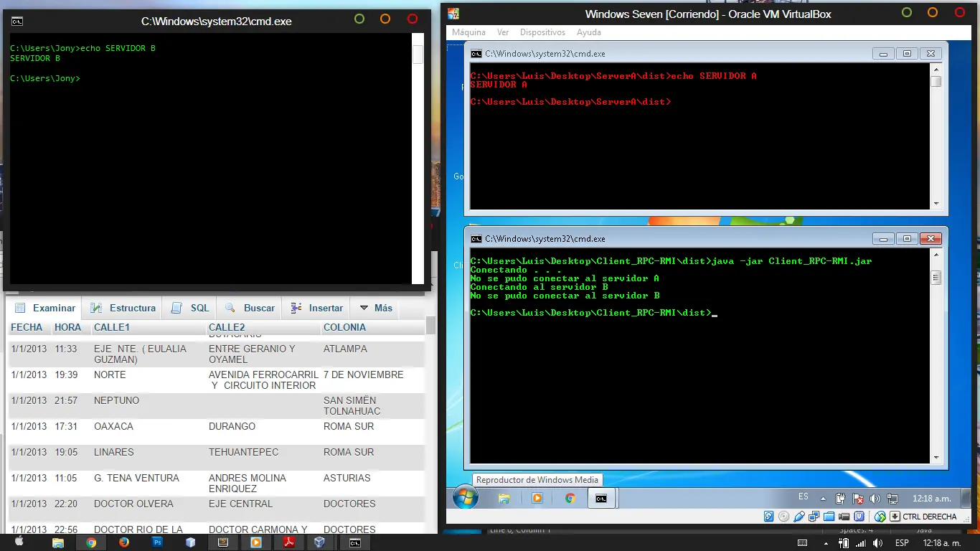Open the Ver menu in VirtualBox
This screenshot has width=980, height=551.
click(x=503, y=32)
